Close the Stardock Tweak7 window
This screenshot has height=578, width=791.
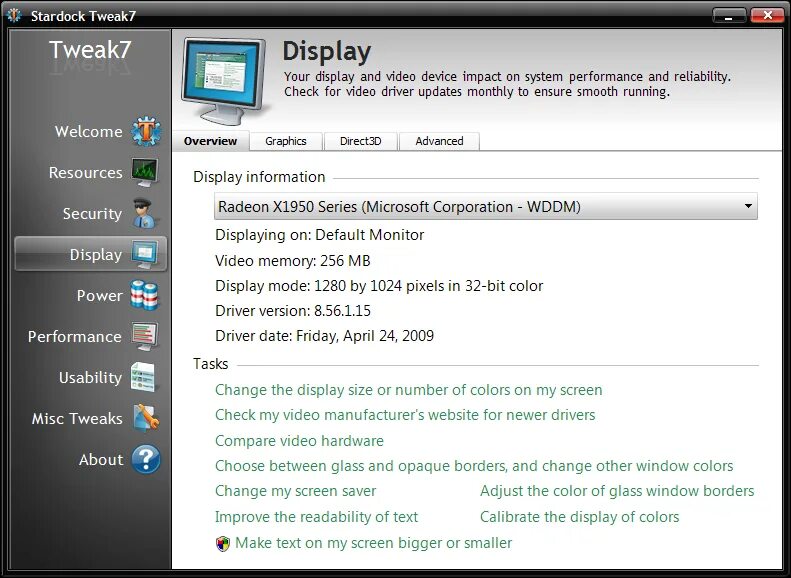pyautogui.click(x=767, y=16)
